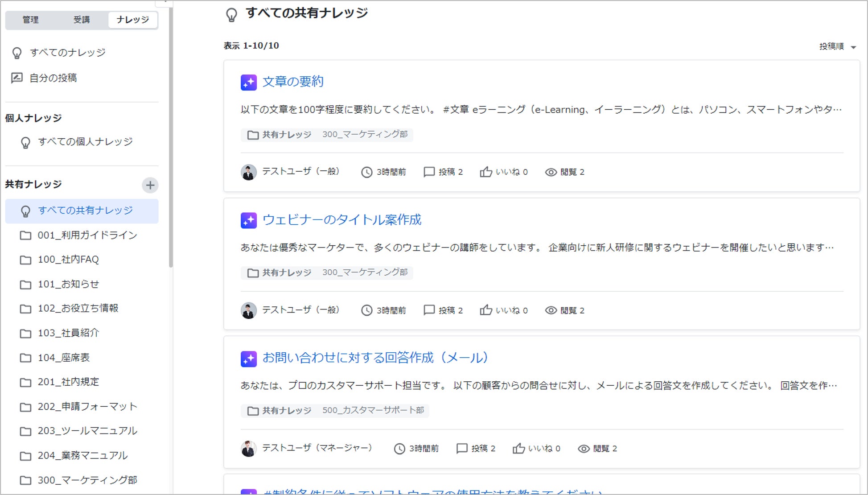
Task: Click the 自分の投稿 sidebar icon
Action: coord(17,78)
